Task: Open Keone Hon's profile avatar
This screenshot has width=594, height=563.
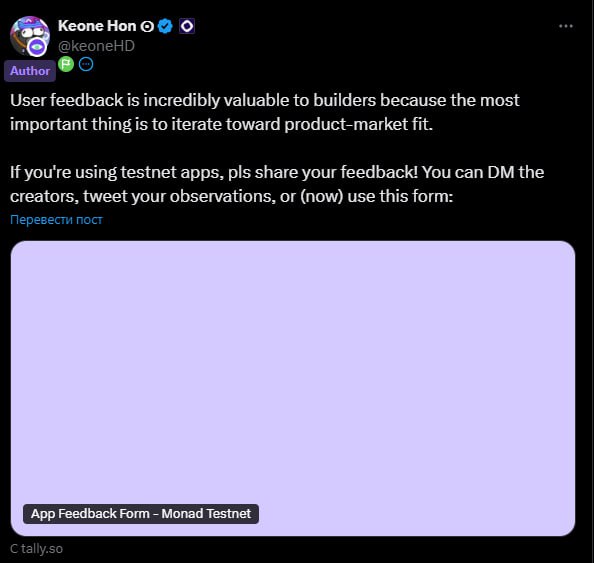Action: [30, 36]
